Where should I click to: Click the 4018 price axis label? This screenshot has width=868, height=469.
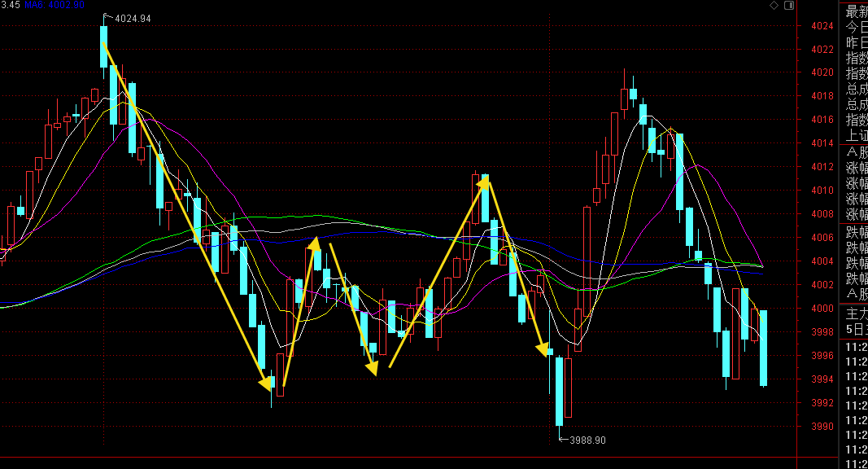click(x=822, y=96)
